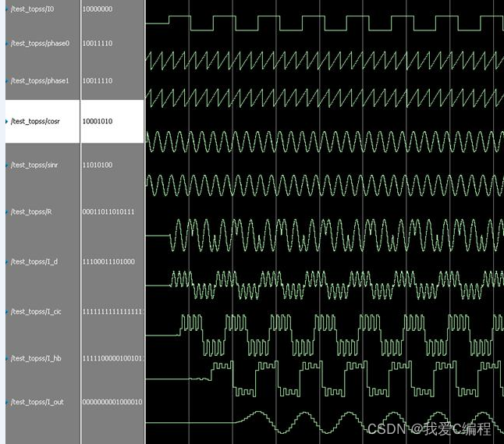The height and width of the screenshot is (444, 504).
Task: Click the I_out value 0000000001000010
Action: [112, 402]
